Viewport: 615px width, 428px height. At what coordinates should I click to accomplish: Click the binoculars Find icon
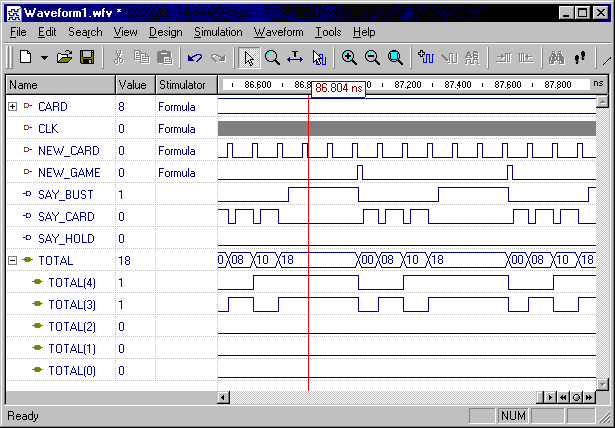click(x=557, y=58)
